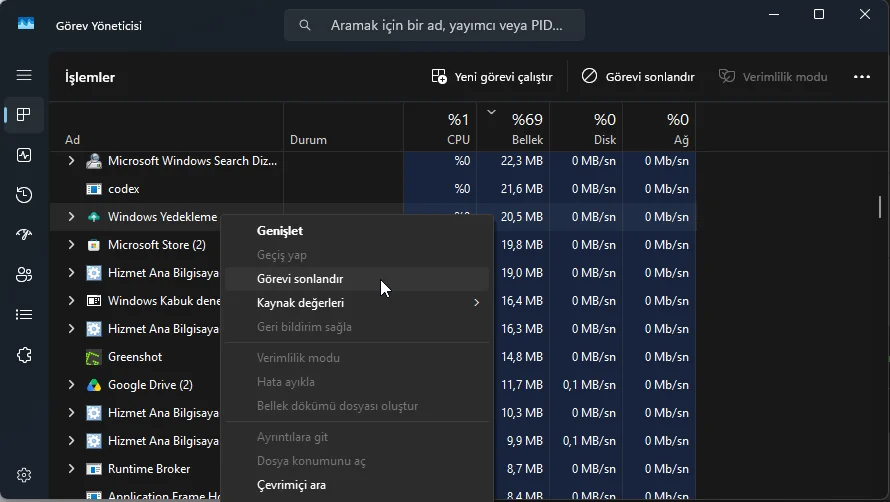Click the codex process icon
Screen dimensions: 890x502
(x=94, y=189)
